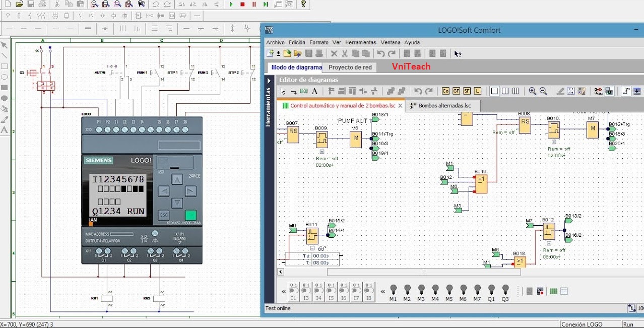
Task: Choose the text tool labeled A
Action: (x=314, y=91)
